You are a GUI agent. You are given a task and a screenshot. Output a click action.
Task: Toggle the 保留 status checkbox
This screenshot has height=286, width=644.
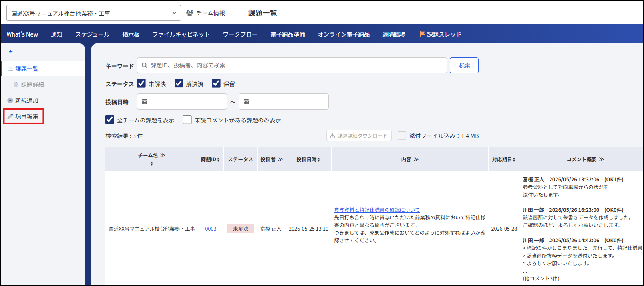(216, 83)
